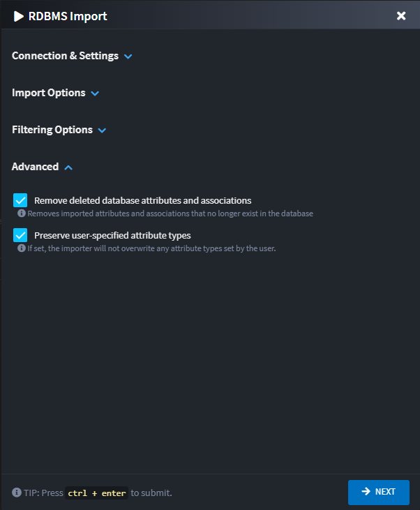
Task: Click info icon under Preserve attribute types
Action: (x=22, y=248)
